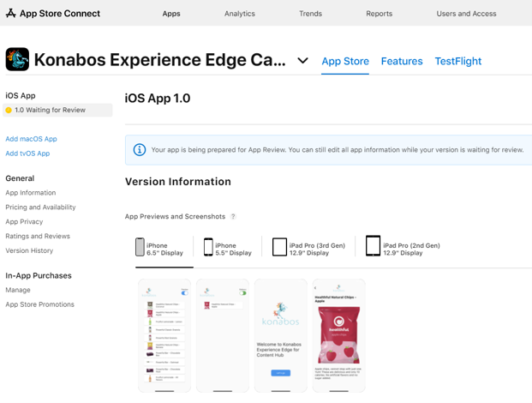Select the iPhone 5.5" Display device icon
The image size is (532, 403).
pyautogui.click(x=208, y=247)
